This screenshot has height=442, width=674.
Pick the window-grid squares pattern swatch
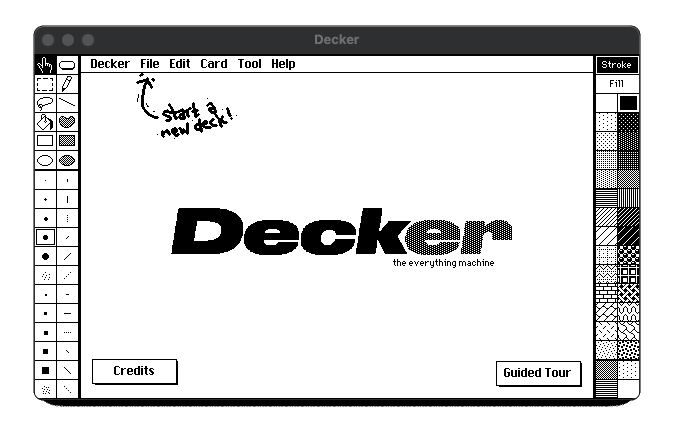pos(628,274)
